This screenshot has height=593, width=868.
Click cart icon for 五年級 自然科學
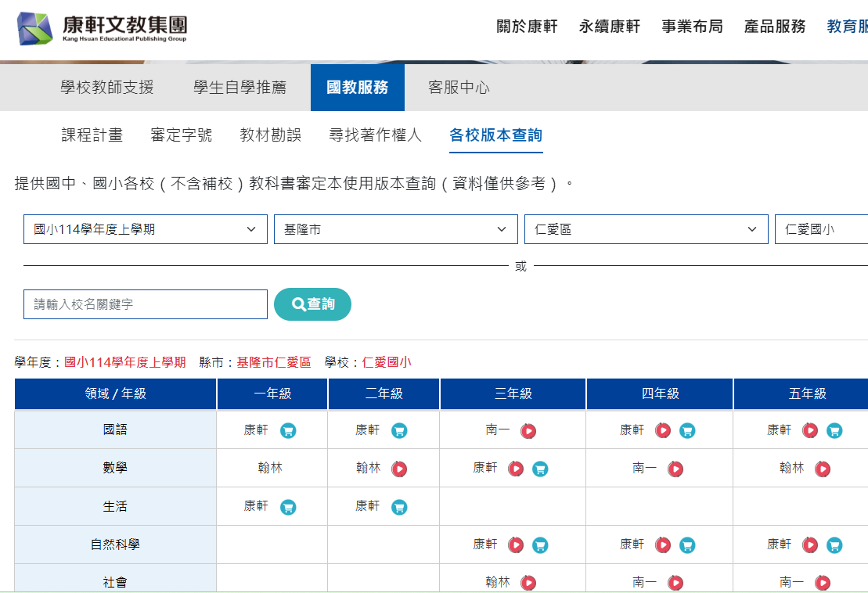click(x=834, y=544)
